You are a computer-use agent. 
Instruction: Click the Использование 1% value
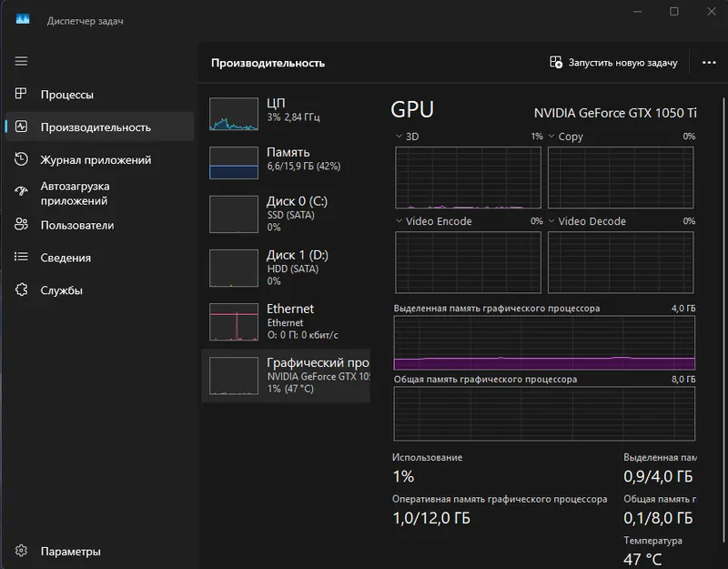tap(403, 476)
